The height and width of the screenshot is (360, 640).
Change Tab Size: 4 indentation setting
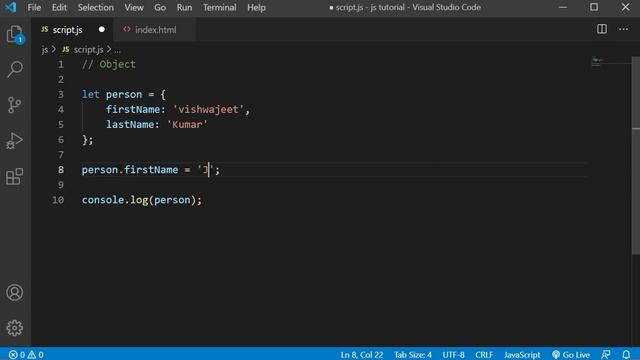point(413,354)
